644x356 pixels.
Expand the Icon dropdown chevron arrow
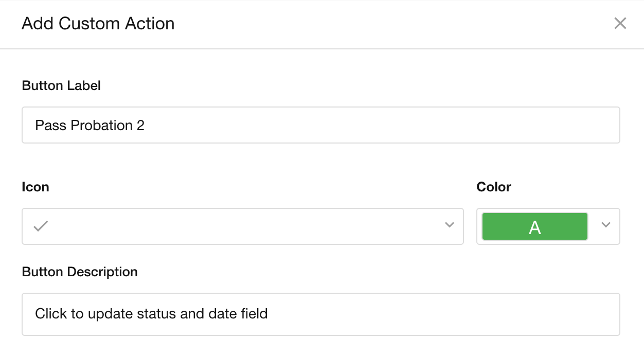450,225
